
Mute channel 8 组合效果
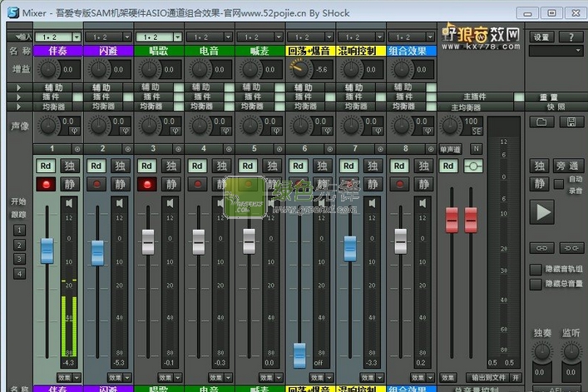click(x=424, y=184)
